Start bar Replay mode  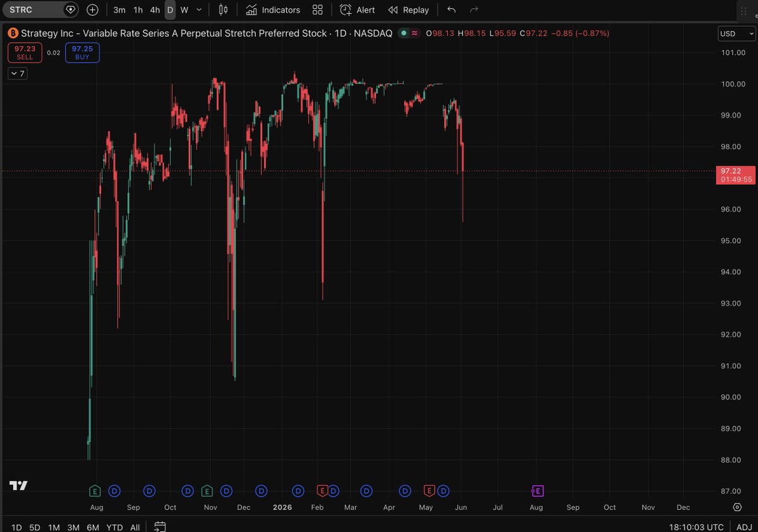[x=409, y=10]
